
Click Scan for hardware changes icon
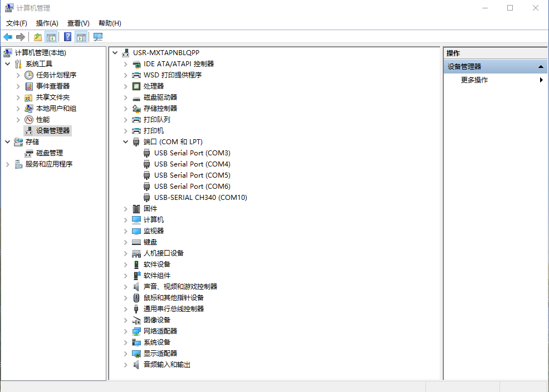point(98,37)
